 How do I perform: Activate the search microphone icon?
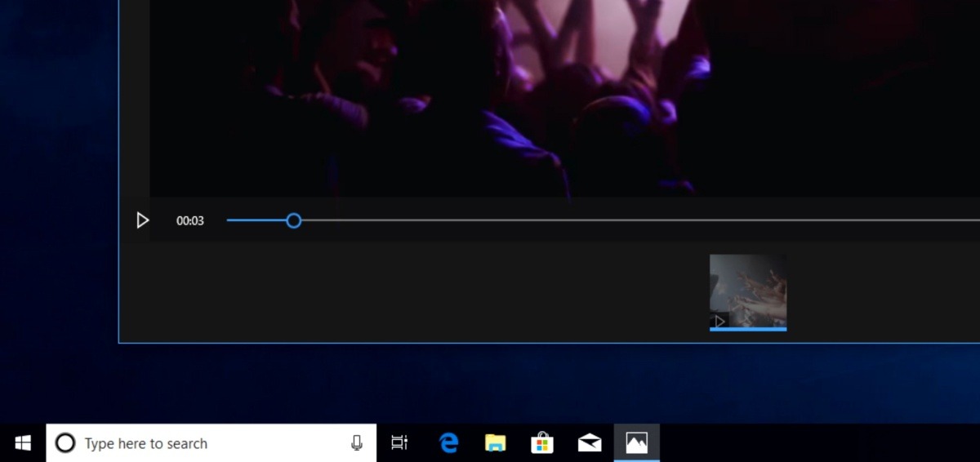[x=357, y=443]
